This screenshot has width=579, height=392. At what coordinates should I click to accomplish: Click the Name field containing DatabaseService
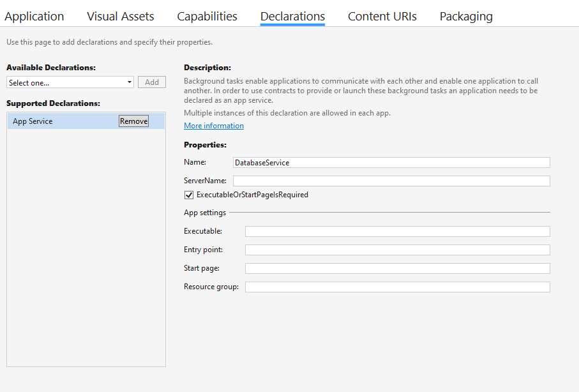tap(392, 162)
